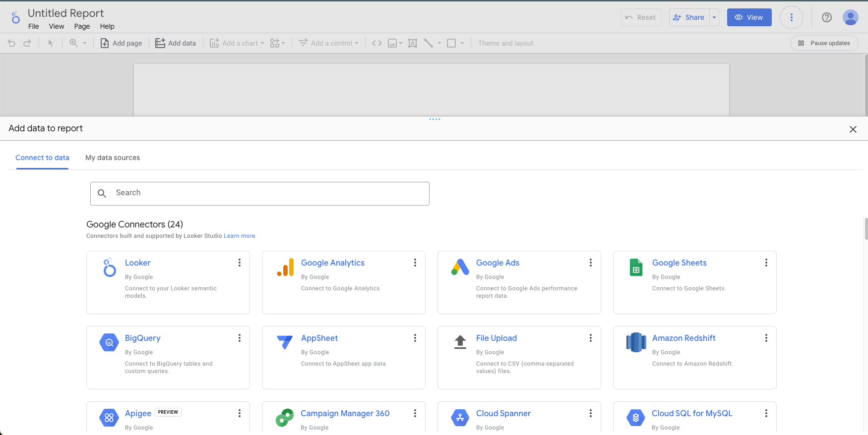Choose the Looker connector
This screenshot has width=868, height=435.
click(x=168, y=282)
